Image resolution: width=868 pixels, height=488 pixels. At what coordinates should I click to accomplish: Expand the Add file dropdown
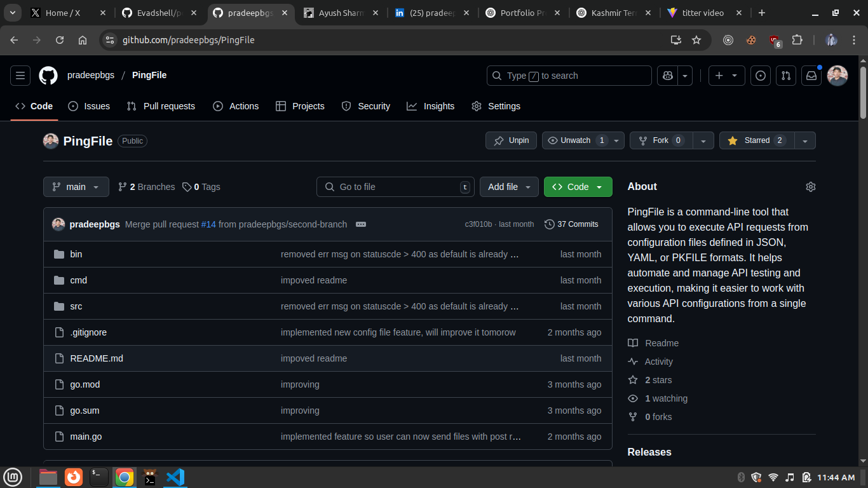pos(509,187)
